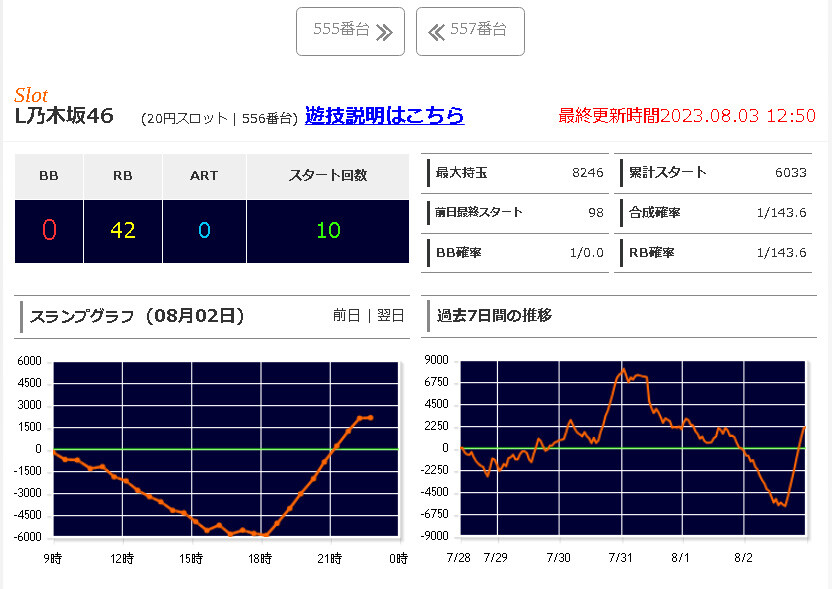Click the BB column header

tap(49, 176)
